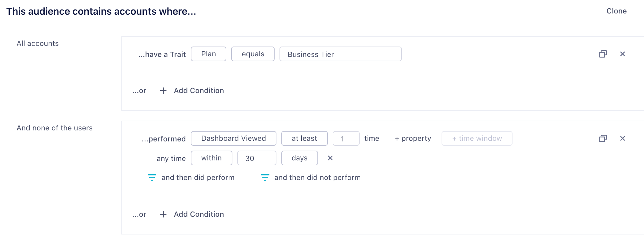Edit the 30 days number field

coord(257,158)
